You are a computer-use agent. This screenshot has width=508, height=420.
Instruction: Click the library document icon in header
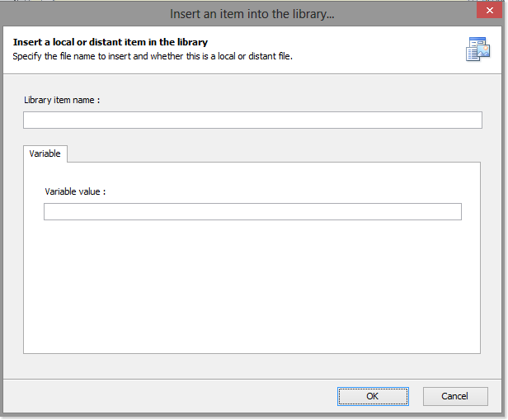477,50
